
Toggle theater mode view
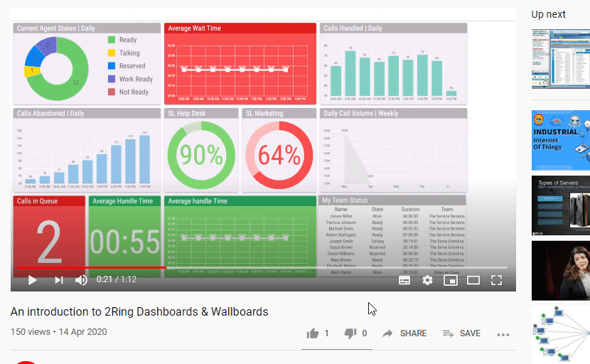coord(473,280)
